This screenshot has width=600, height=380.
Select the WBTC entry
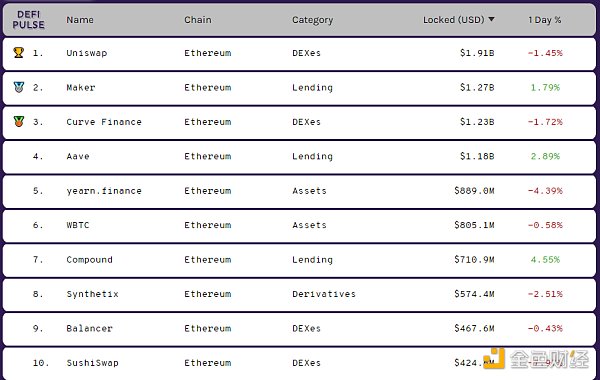[78, 225]
